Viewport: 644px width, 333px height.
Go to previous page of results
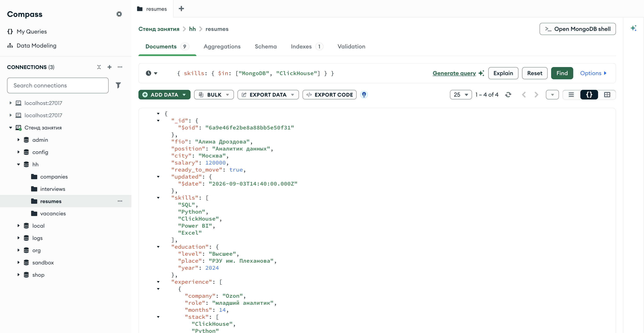pos(524,95)
